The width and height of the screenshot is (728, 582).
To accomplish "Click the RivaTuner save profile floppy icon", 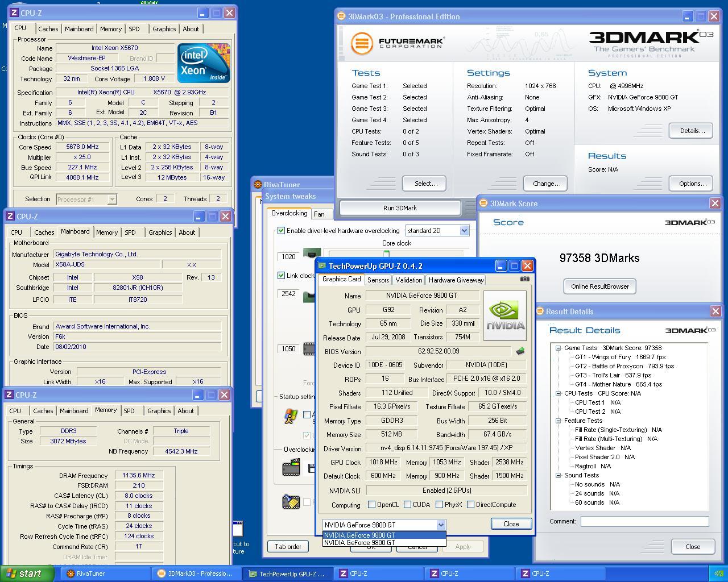I will 312,468.
